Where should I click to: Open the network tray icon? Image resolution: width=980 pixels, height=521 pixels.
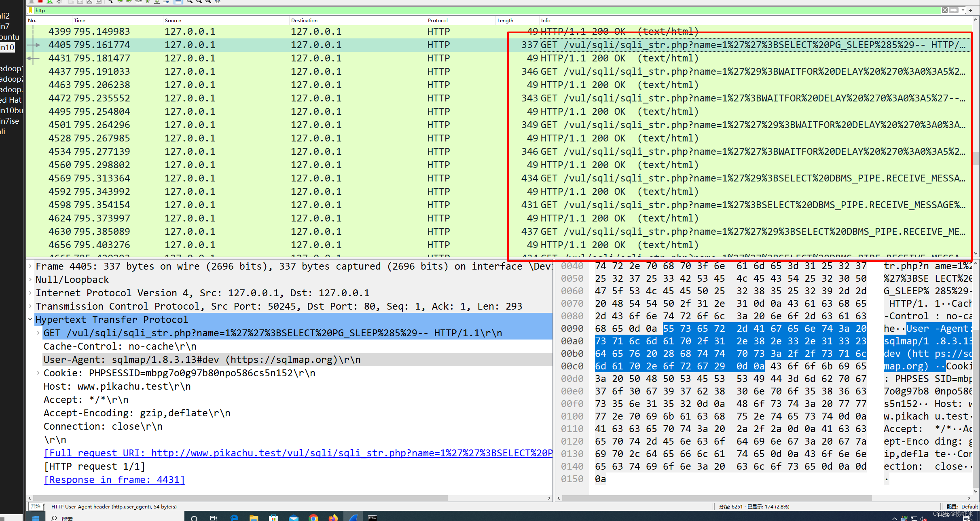[914, 518]
